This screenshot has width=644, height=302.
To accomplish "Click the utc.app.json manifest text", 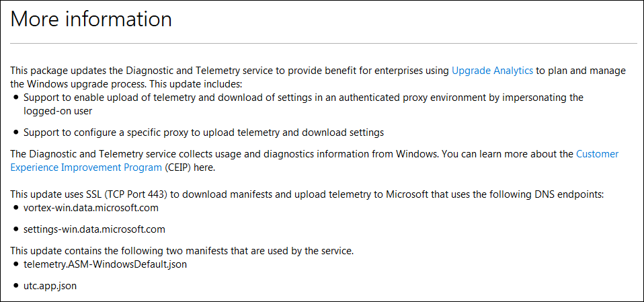I will tap(50, 286).
